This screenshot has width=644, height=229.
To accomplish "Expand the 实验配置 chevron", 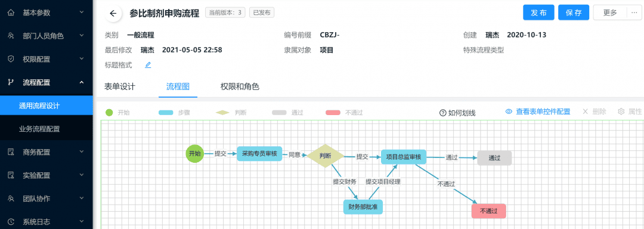I will 82,176.
